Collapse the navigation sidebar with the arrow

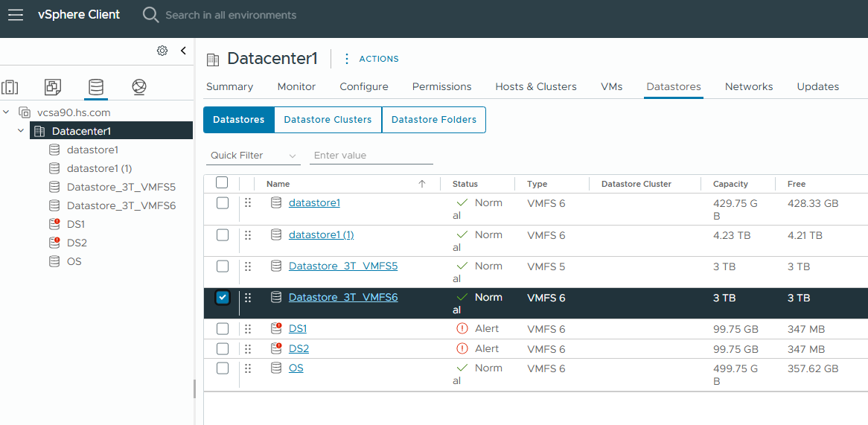[184, 51]
